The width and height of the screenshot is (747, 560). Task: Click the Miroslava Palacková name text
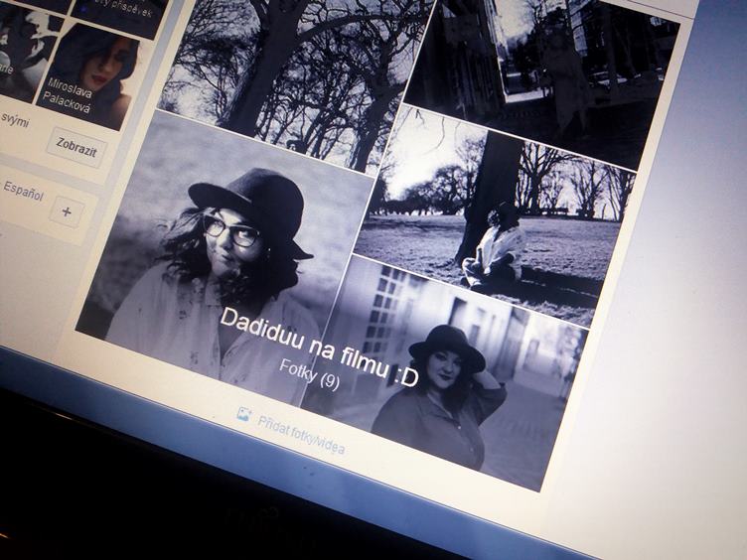pos(69,96)
